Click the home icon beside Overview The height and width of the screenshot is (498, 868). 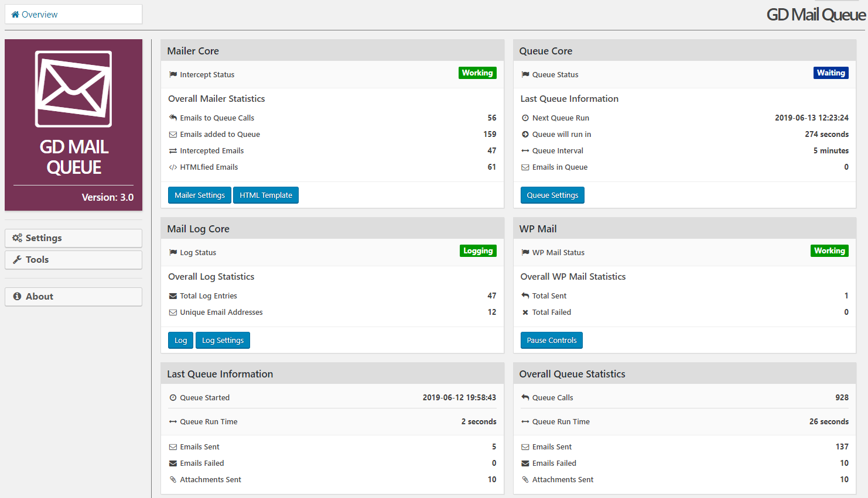15,15
